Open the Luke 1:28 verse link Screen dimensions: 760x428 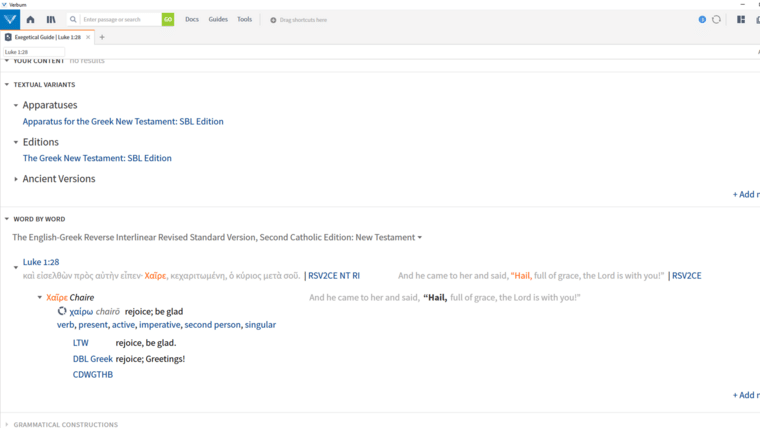[41, 262]
